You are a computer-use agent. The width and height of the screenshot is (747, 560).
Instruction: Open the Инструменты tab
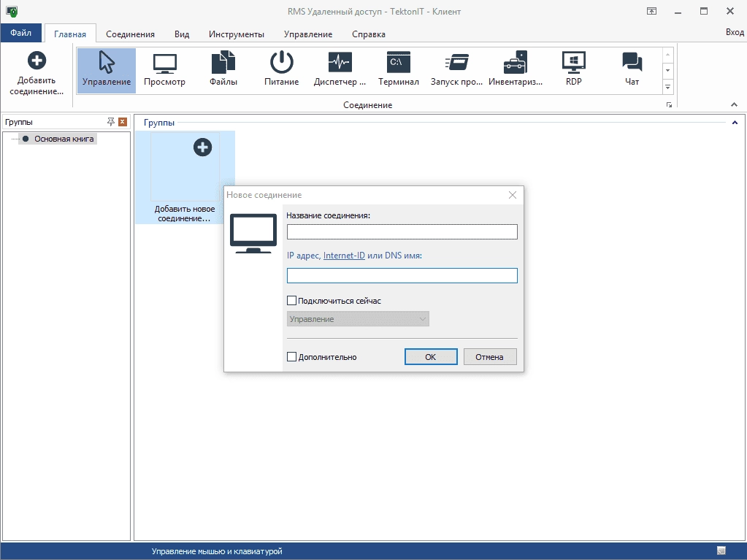[x=237, y=34]
